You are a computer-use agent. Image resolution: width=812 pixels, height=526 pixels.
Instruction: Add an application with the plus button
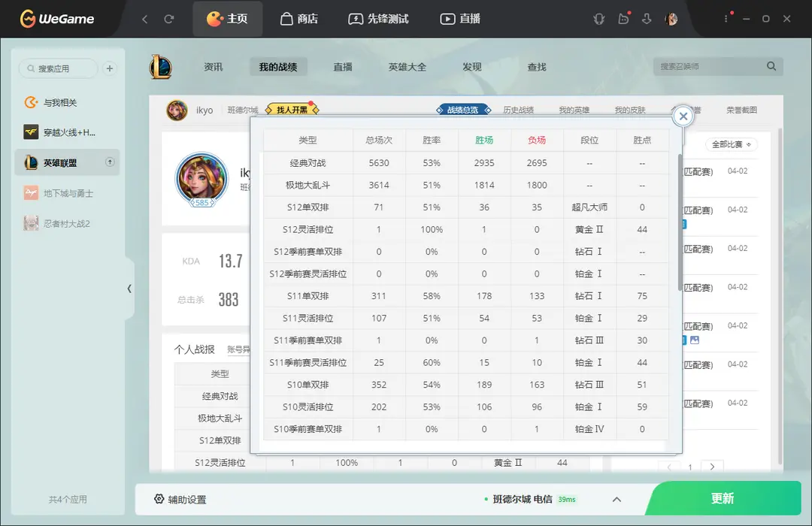109,68
